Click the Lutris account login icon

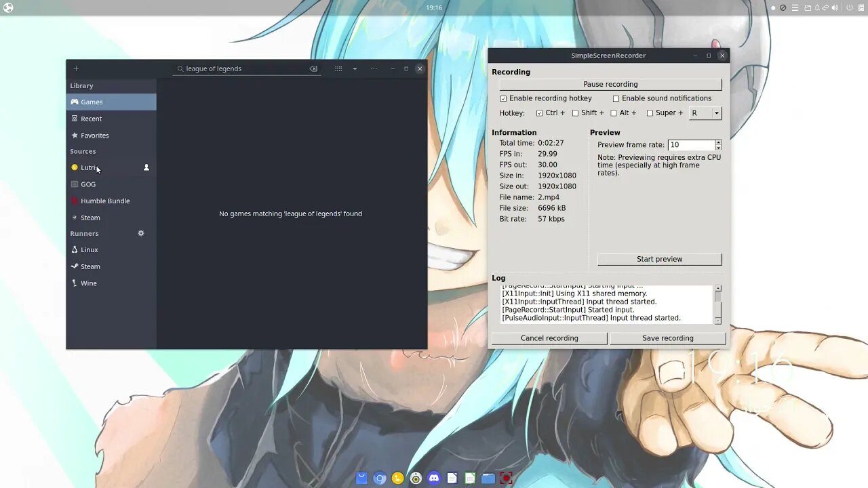pos(146,167)
